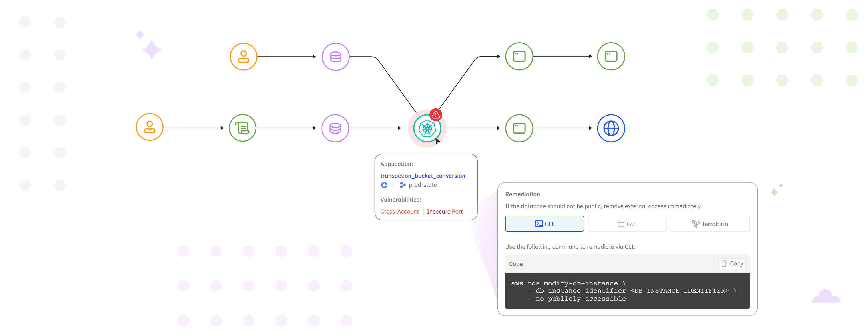Switch to the CLI remediation tab

tap(544, 224)
